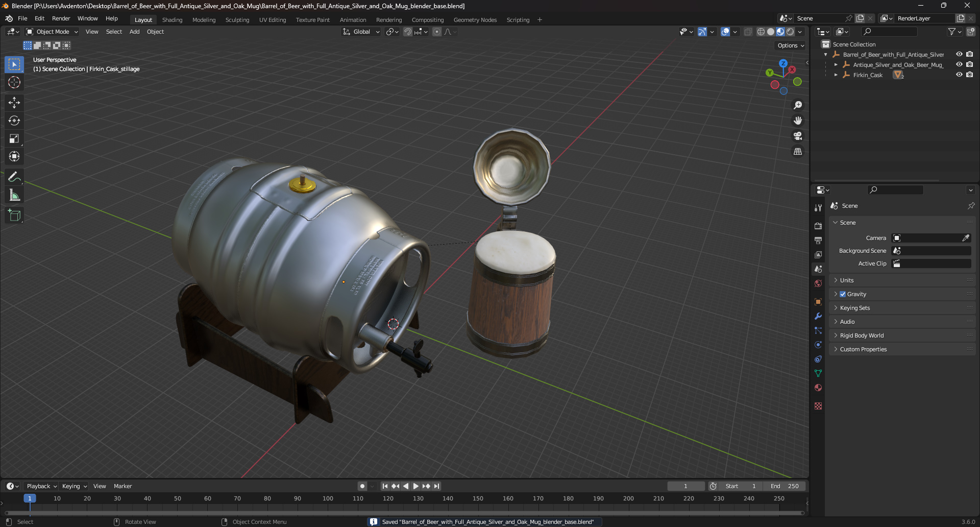Screen dimensions: 980x527
Task: Disable Firkin_Cask in renders
Action: (x=969, y=75)
